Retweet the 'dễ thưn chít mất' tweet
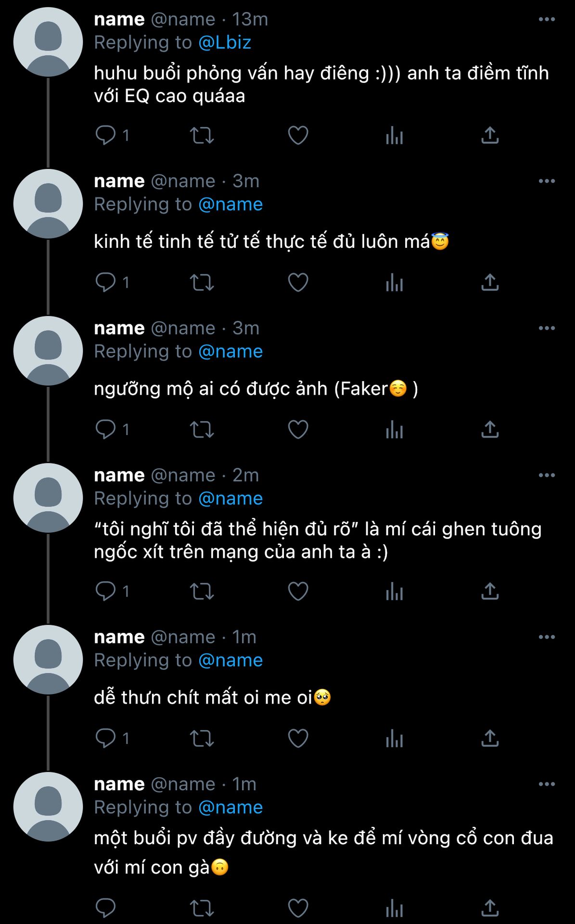This screenshot has width=575, height=924. 202,738
